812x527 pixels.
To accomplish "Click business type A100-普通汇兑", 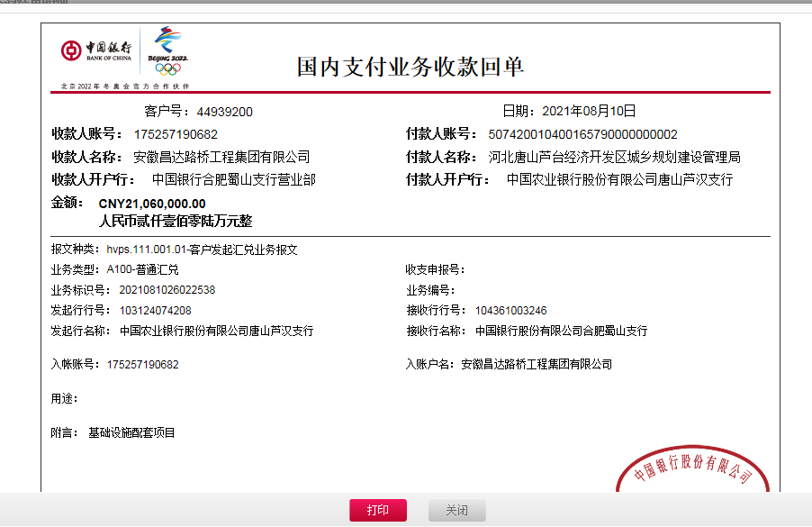I will point(142,269).
